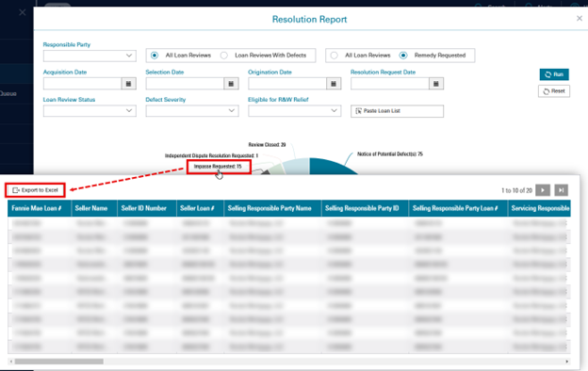This screenshot has width=588, height=371.
Task: Close the Resolution Report dialog
Action: tap(579, 19)
